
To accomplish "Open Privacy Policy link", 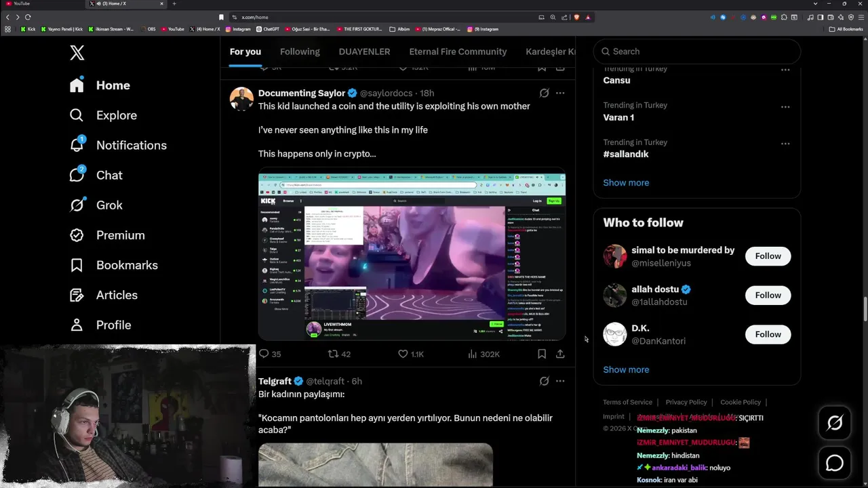I will [x=686, y=402].
